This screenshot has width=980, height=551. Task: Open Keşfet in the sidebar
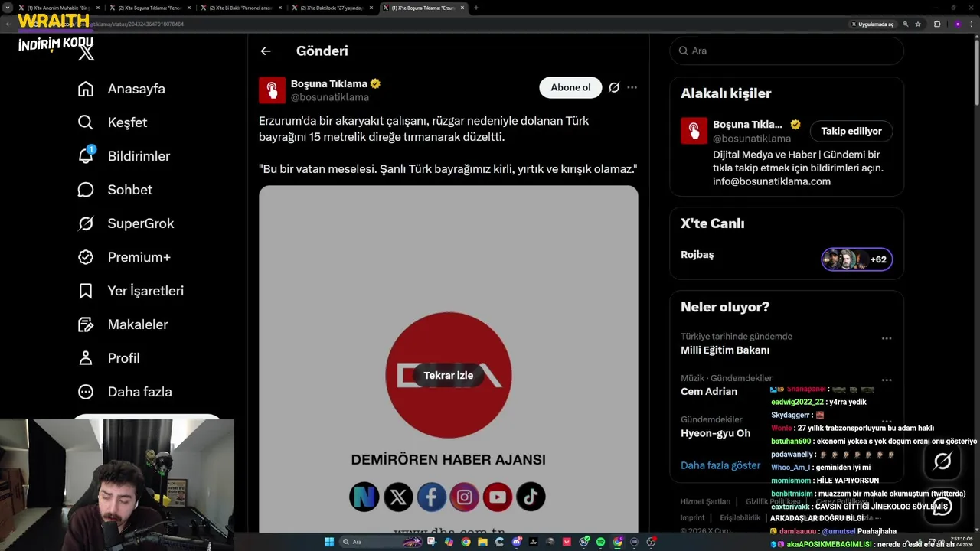(x=113, y=122)
